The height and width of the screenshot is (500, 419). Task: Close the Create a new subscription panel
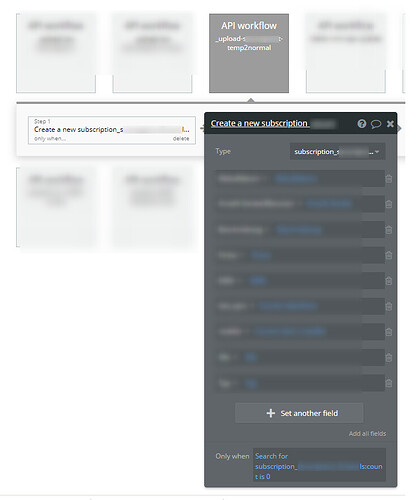(390, 124)
